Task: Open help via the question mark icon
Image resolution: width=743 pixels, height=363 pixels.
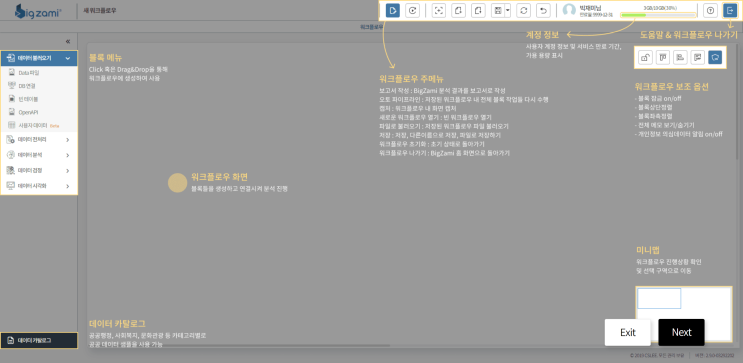Action: 710,10
